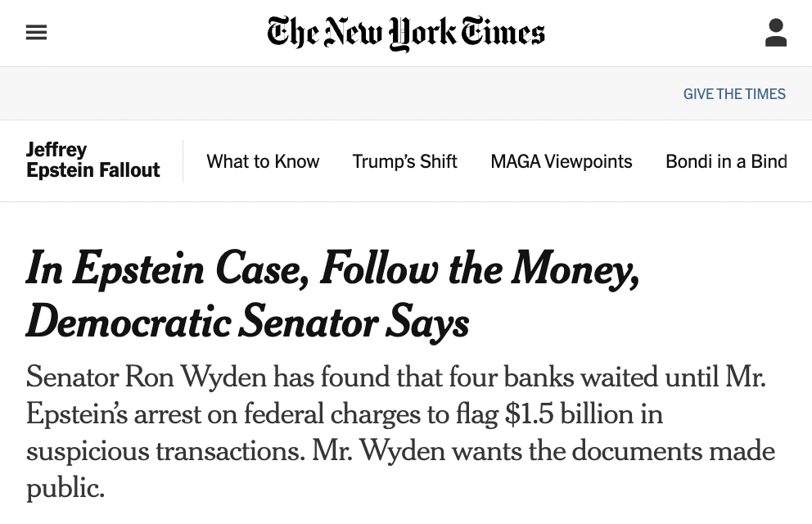Select the Trump's Shift tab
812x524 pixels.
405,161
